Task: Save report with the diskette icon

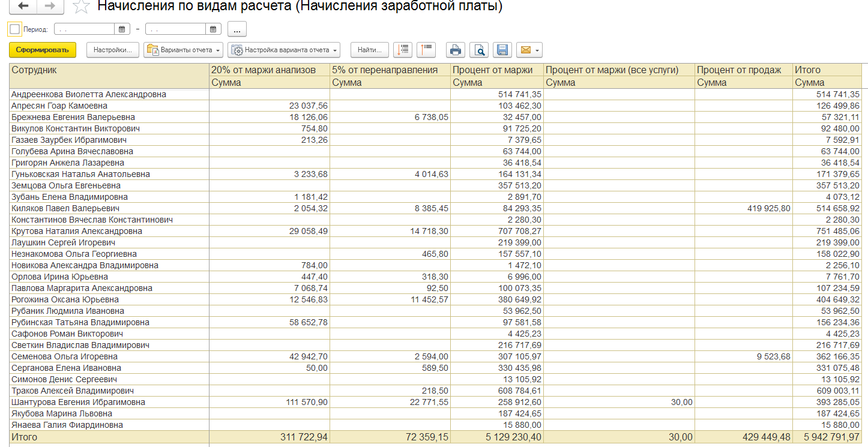Action: coord(502,50)
